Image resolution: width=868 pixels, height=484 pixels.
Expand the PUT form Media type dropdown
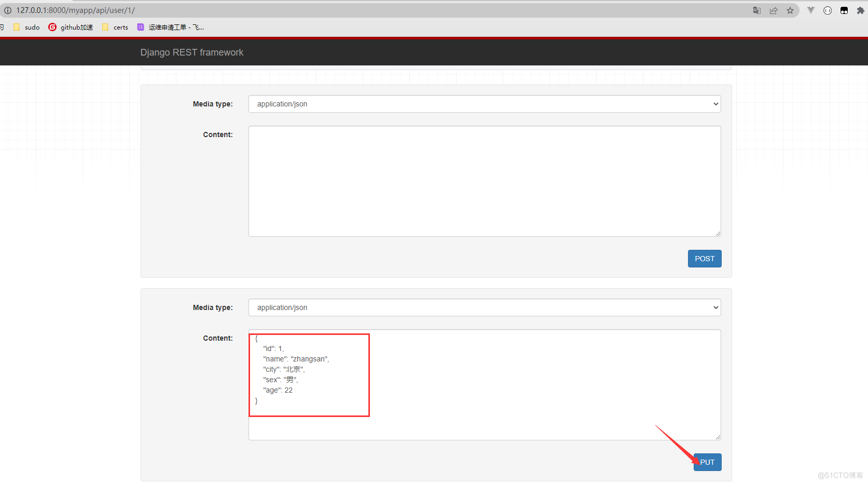[x=485, y=307]
